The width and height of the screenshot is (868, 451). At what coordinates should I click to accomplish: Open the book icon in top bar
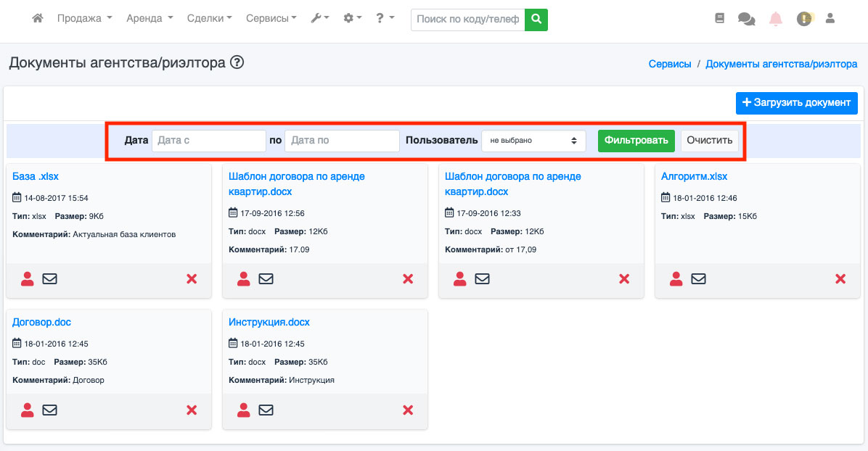(719, 19)
